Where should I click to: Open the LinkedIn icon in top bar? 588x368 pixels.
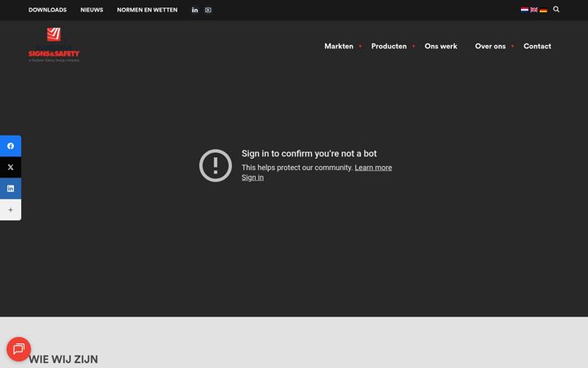194,10
